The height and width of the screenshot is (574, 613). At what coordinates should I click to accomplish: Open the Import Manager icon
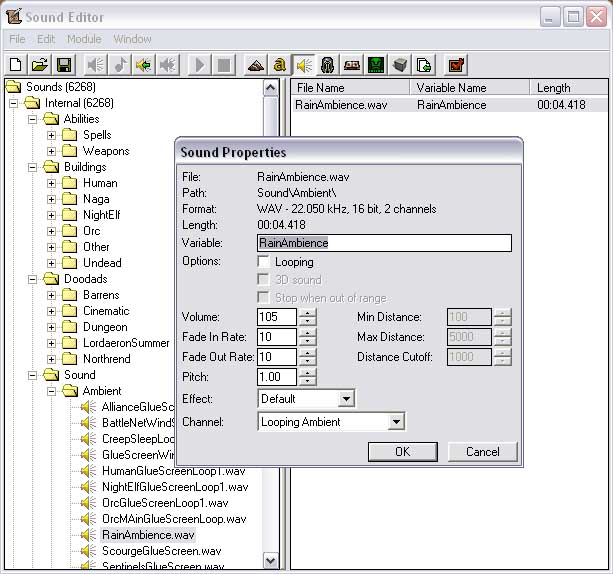pyautogui.click(x=424, y=65)
